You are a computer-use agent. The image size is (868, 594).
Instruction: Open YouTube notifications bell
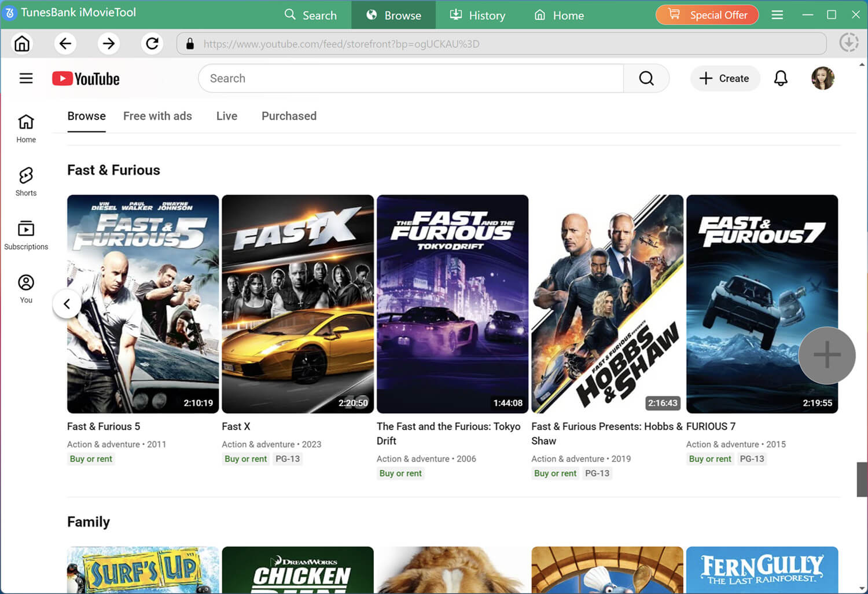[x=781, y=78]
